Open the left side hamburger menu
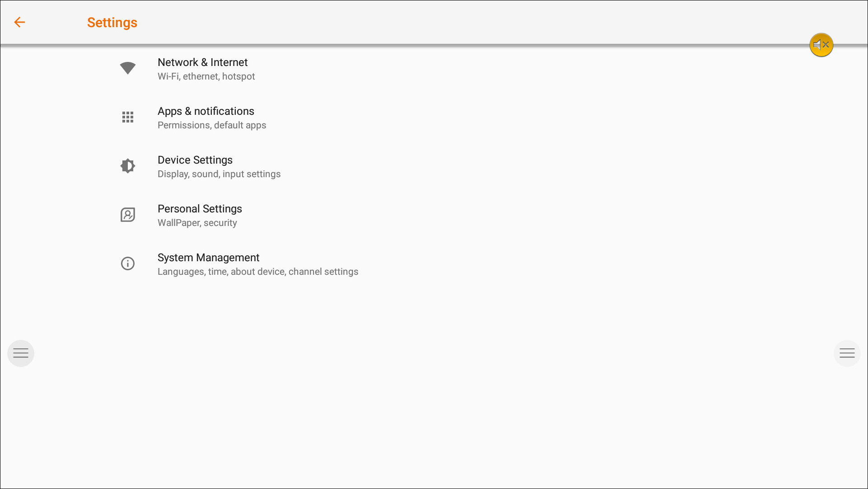 [x=21, y=353]
